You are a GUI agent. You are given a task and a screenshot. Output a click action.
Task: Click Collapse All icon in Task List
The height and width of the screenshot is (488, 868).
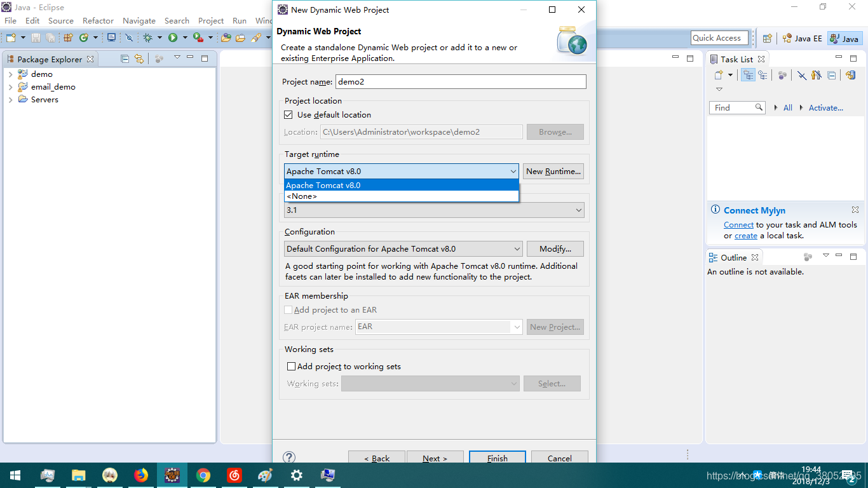831,75
